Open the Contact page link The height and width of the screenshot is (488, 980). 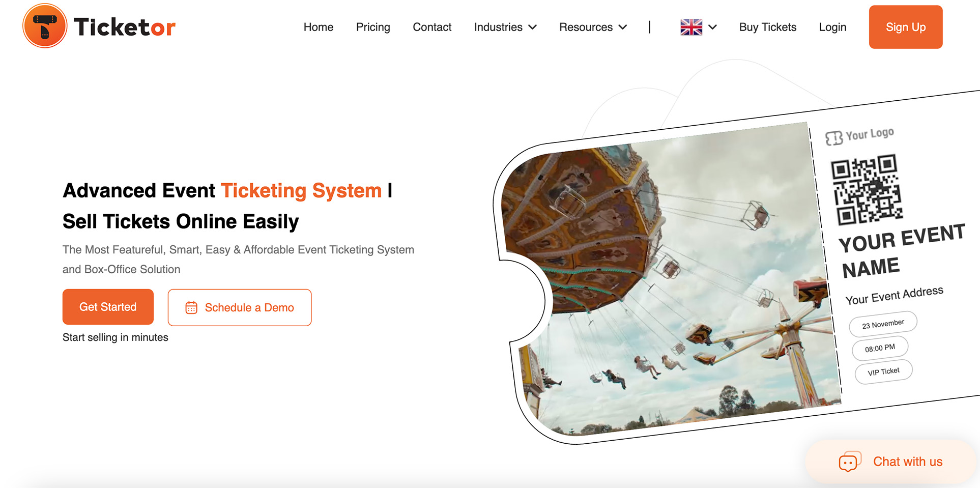[432, 27]
